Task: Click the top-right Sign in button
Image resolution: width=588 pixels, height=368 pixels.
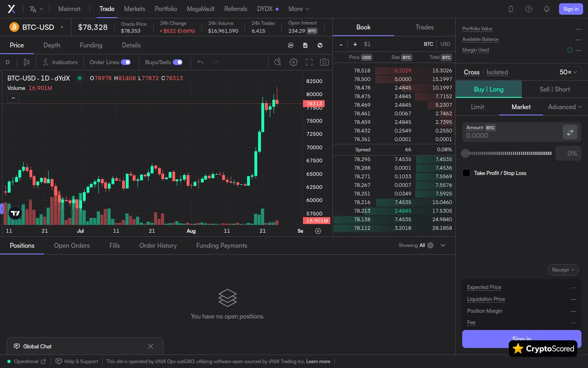Action: point(571,9)
